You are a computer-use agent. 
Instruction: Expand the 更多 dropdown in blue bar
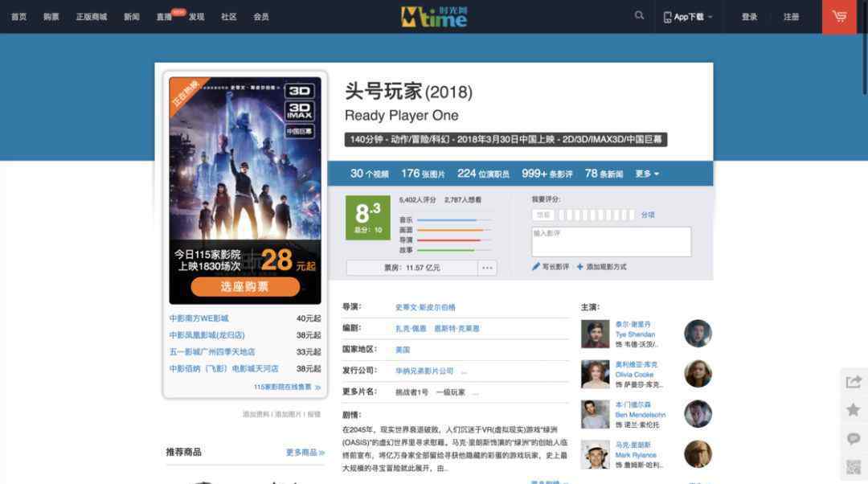646,174
